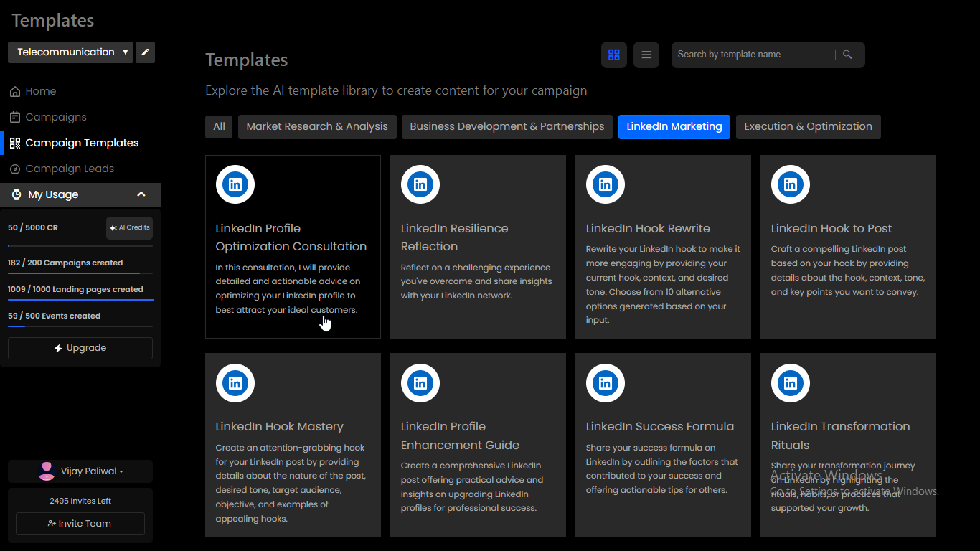This screenshot has height=551, width=980.
Task: Click LinkedIn icon on Hook Mastery card
Action: [x=235, y=382]
